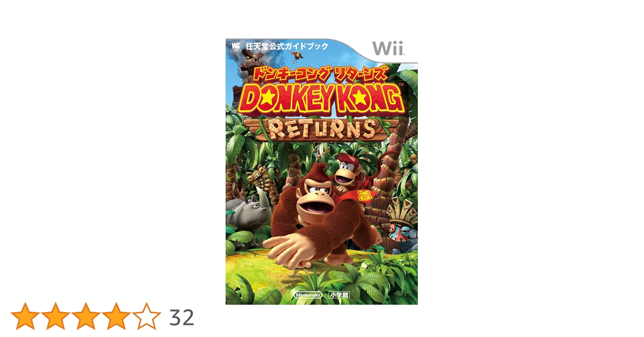Click the Wii logo on the cover

pyautogui.click(x=388, y=49)
